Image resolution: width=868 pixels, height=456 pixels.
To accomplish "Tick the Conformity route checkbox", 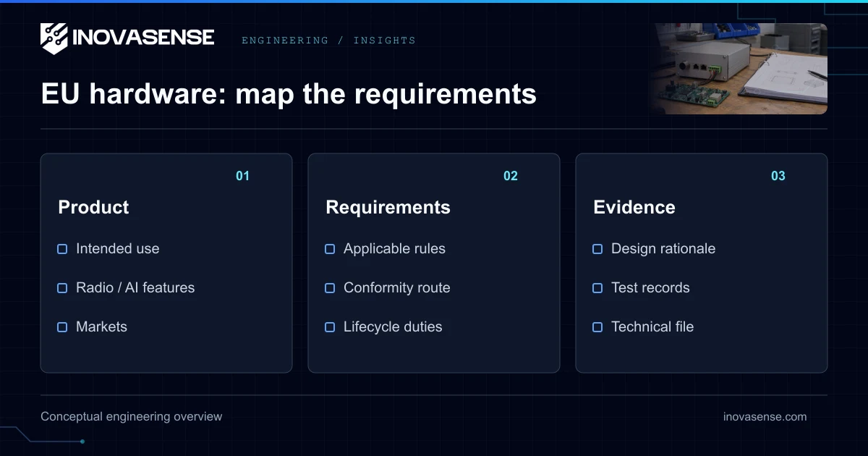I will point(330,288).
